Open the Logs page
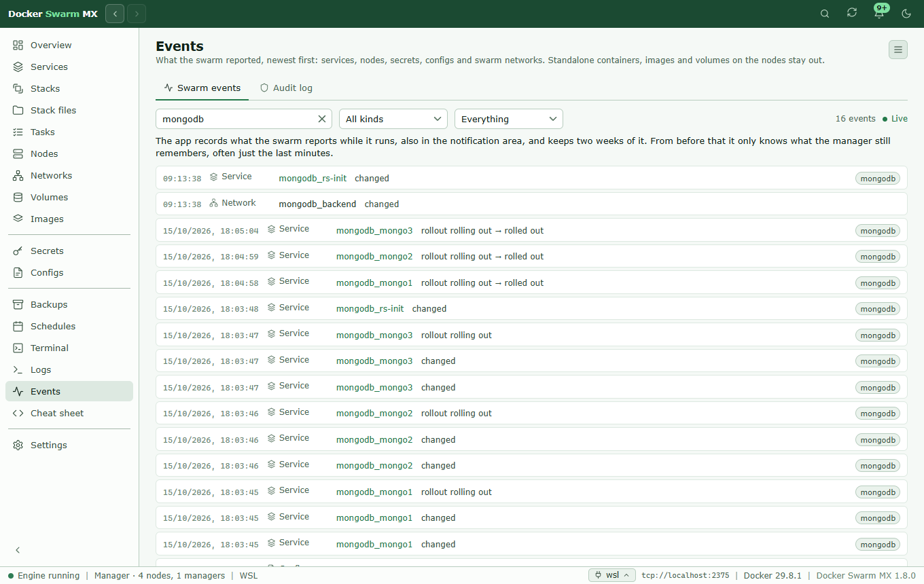This screenshot has width=924, height=584. pyautogui.click(x=69, y=369)
